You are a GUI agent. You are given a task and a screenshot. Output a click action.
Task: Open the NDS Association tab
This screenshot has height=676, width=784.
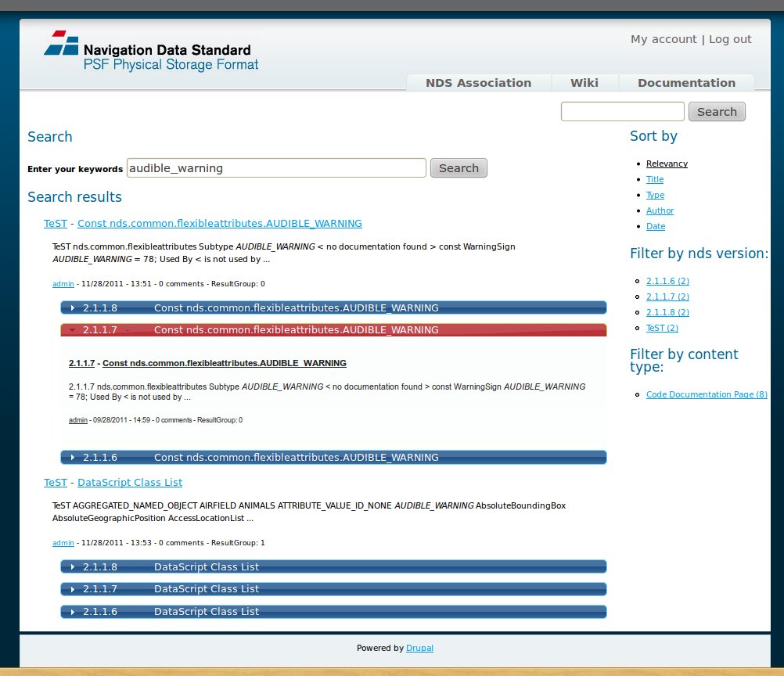478,83
